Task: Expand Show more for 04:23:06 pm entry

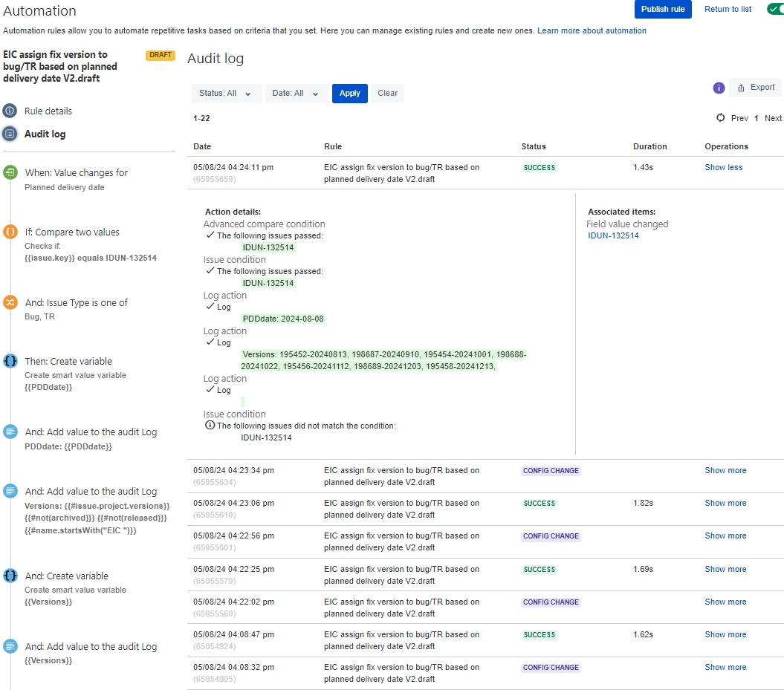Action: [725, 503]
